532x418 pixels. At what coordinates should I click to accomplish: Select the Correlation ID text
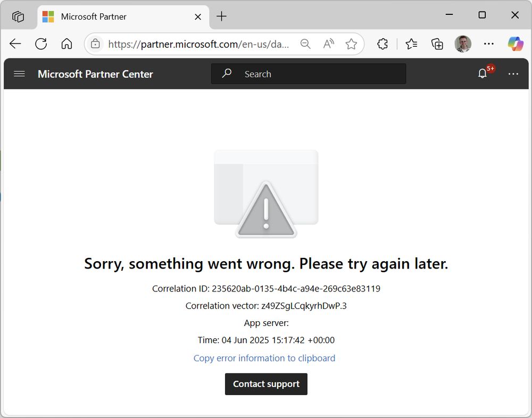point(266,289)
